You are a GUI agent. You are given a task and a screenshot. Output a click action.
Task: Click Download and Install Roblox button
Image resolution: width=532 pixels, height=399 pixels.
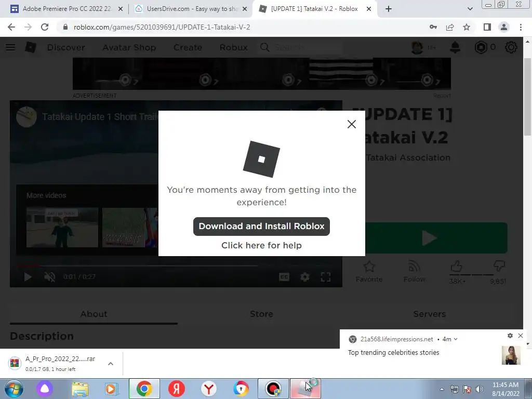coord(261,227)
